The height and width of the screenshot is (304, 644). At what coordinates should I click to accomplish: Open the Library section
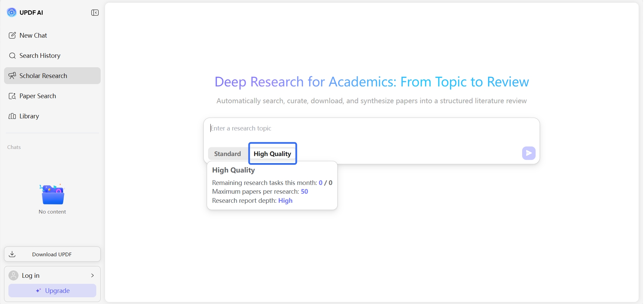point(52,116)
